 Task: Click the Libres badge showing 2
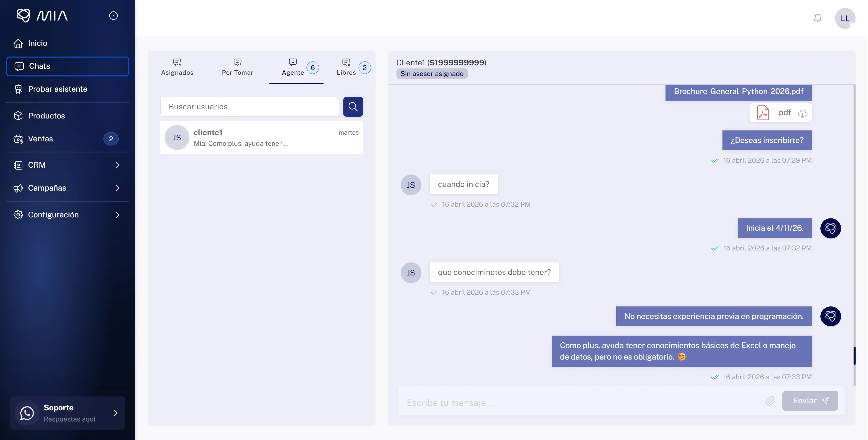[x=364, y=68]
